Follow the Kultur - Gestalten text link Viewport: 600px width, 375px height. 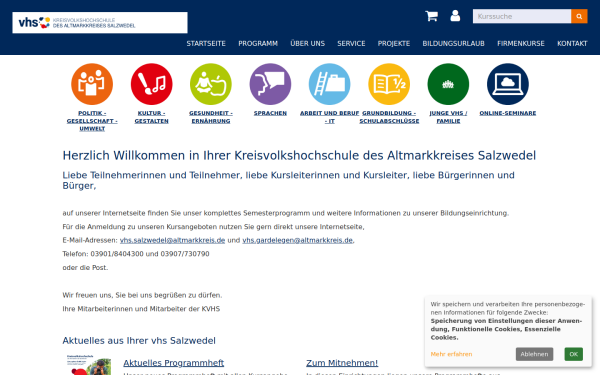point(152,117)
